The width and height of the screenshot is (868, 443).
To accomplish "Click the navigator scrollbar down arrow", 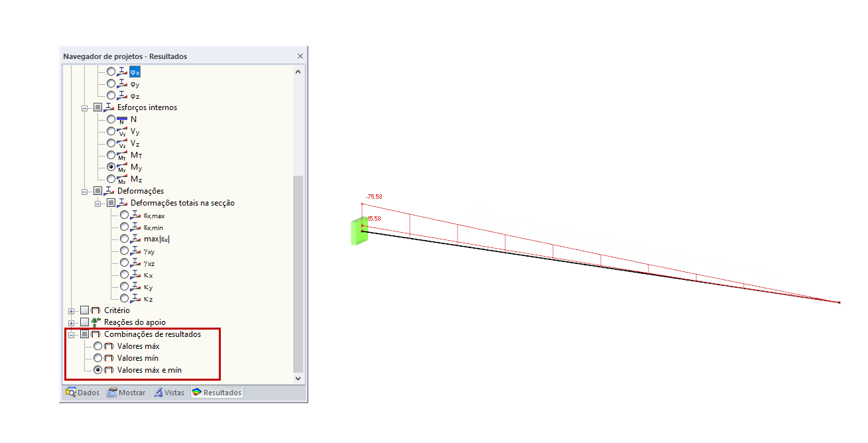I will click(298, 378).
